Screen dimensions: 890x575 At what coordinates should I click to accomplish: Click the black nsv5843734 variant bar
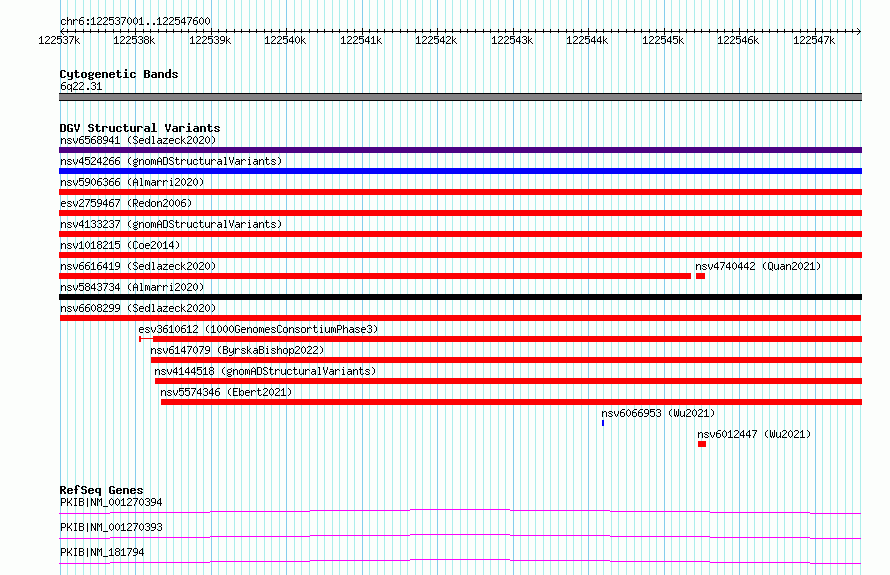point(460,297)
